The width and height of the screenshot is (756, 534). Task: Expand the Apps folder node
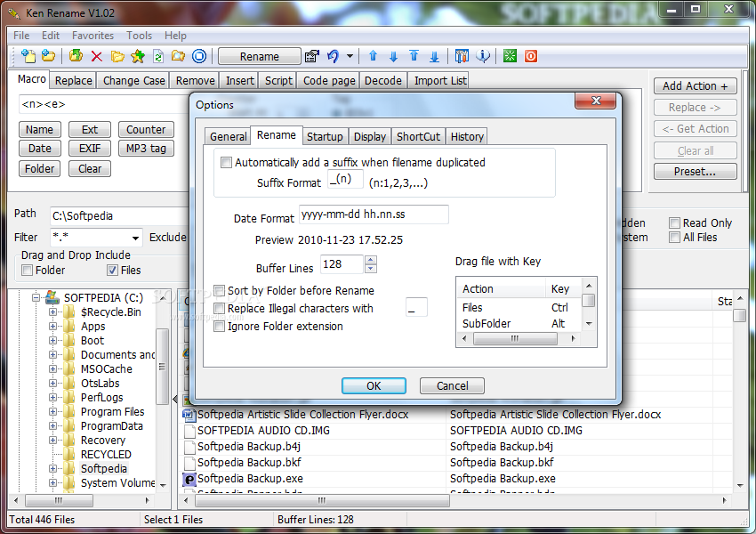[52, 327]
